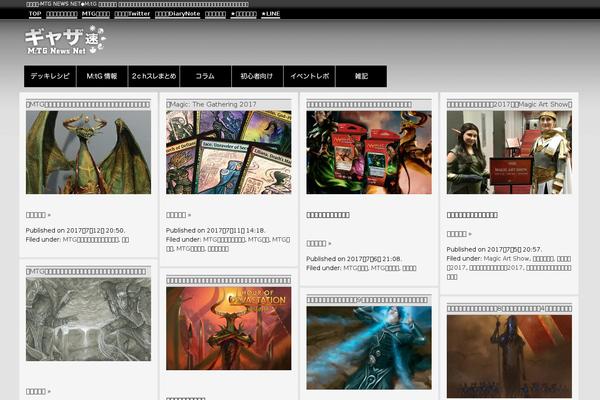
Task: Open the Twitter link in top bar
Action: tap(132, 14)
